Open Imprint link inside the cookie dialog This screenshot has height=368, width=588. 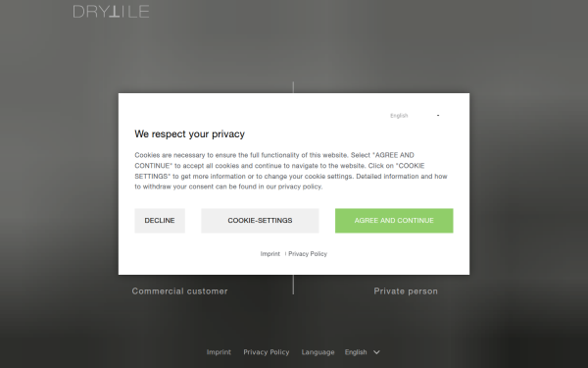click(x=270, y=254)
